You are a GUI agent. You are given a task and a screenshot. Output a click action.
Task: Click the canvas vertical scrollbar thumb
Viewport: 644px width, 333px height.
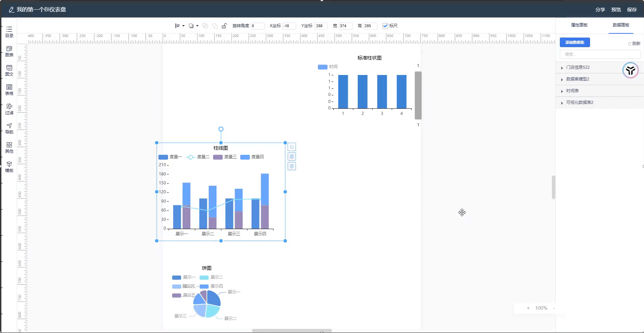553,187
